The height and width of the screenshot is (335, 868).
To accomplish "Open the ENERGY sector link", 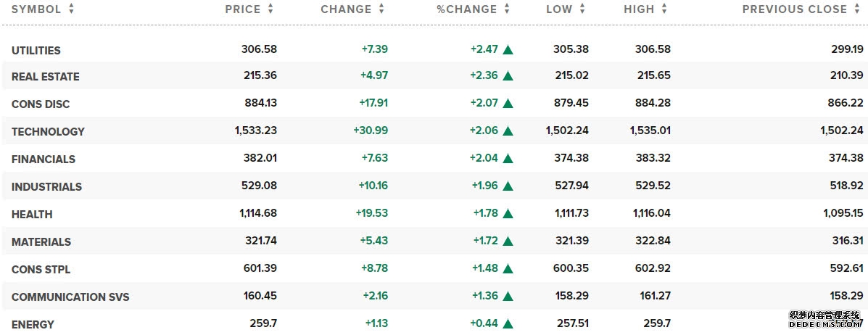I will pos(33,325).
